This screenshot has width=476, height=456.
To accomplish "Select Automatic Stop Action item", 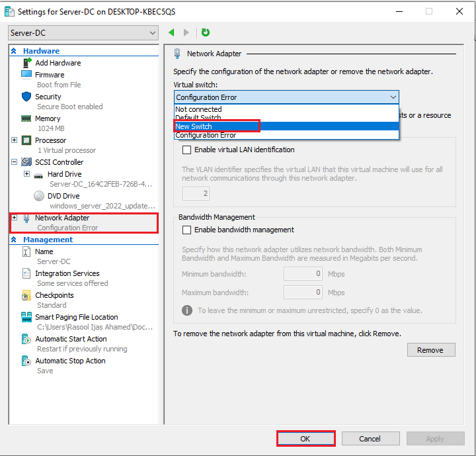I will click(x=71, y=361).
